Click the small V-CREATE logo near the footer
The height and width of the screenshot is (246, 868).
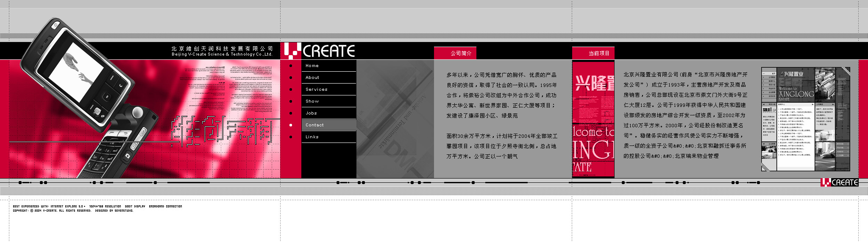tap(840, 182)
